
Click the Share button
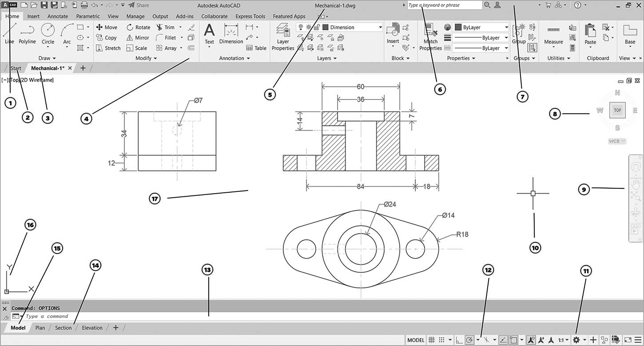tap(139, 5)
